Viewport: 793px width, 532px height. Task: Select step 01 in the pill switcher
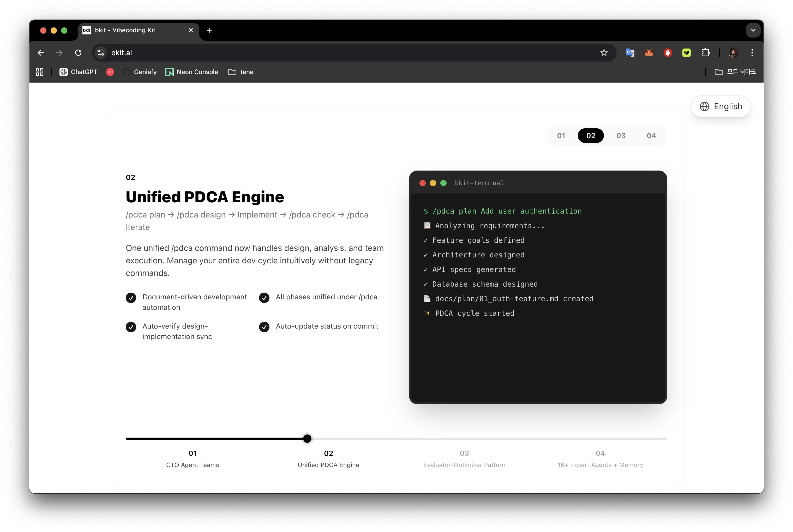coord(561,136)
